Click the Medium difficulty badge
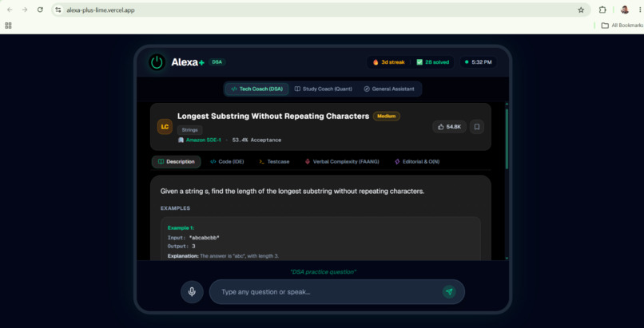Image resolution: width=644 pixels, height=328 pixels. (387, 117)
